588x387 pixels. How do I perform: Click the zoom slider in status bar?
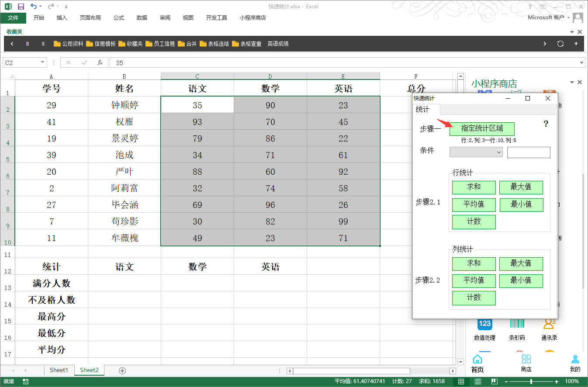(531, 382)
